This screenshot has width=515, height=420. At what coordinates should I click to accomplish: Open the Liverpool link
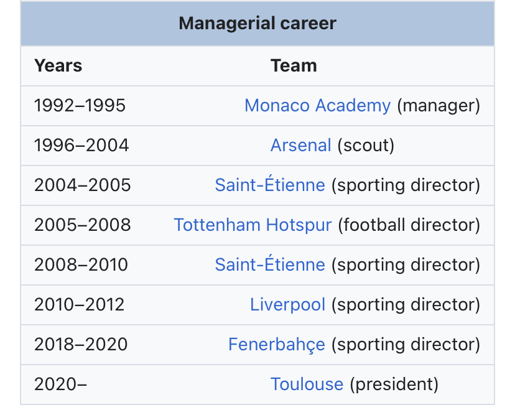pos(288,304)
